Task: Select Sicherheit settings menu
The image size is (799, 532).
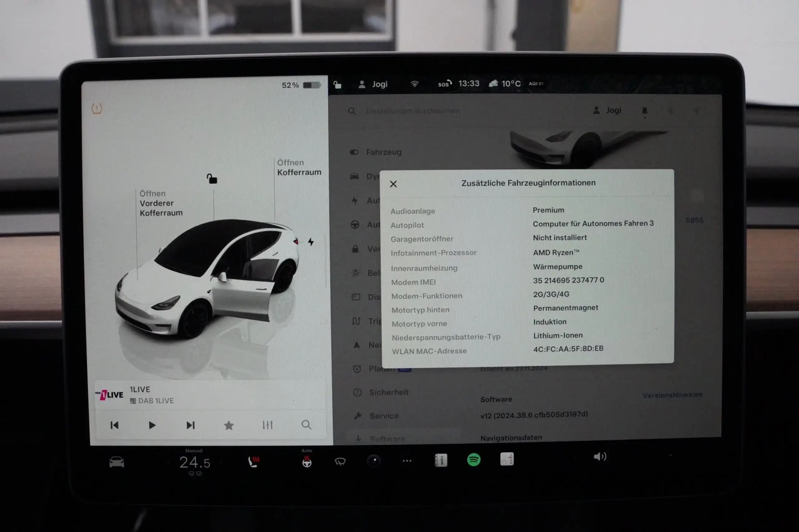Action: tap(381, 392)
